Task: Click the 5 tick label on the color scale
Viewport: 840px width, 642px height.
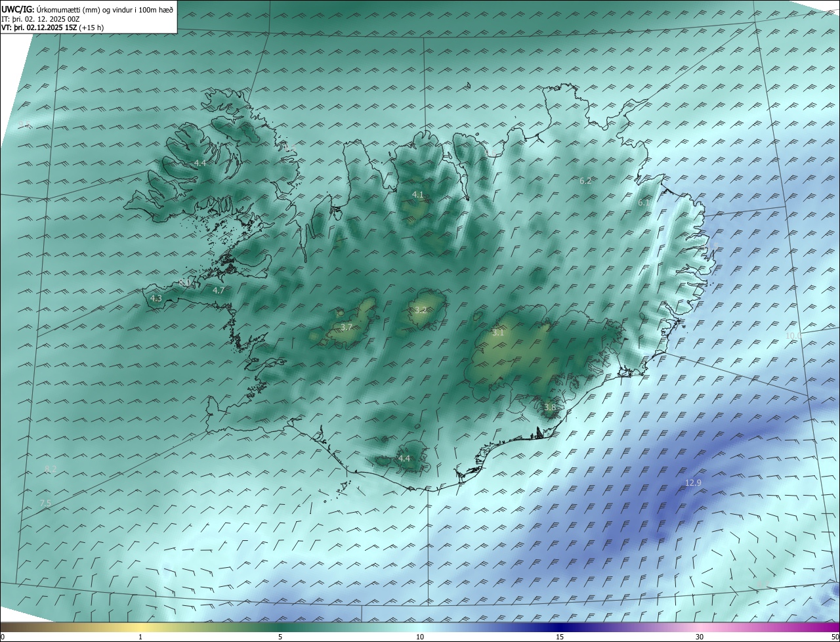Action: pyautogui.click(x=280, y=637)
